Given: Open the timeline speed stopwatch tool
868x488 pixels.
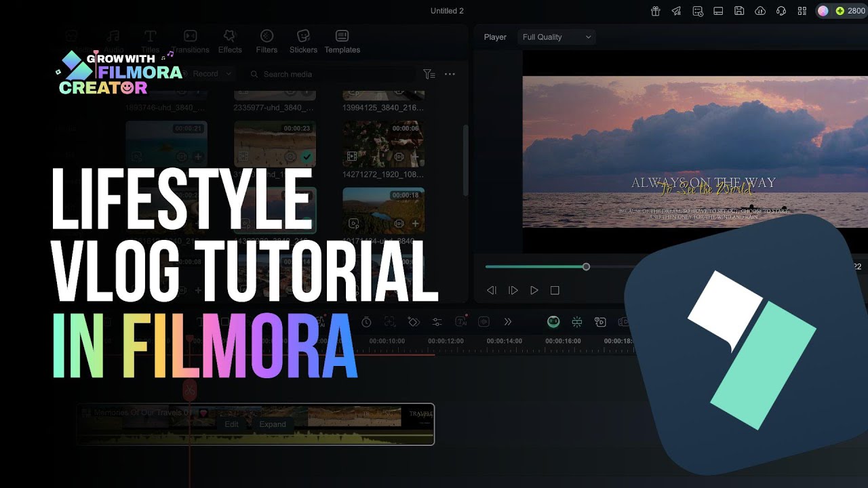Looking at the screenshot, I should (x=366, y=322).
